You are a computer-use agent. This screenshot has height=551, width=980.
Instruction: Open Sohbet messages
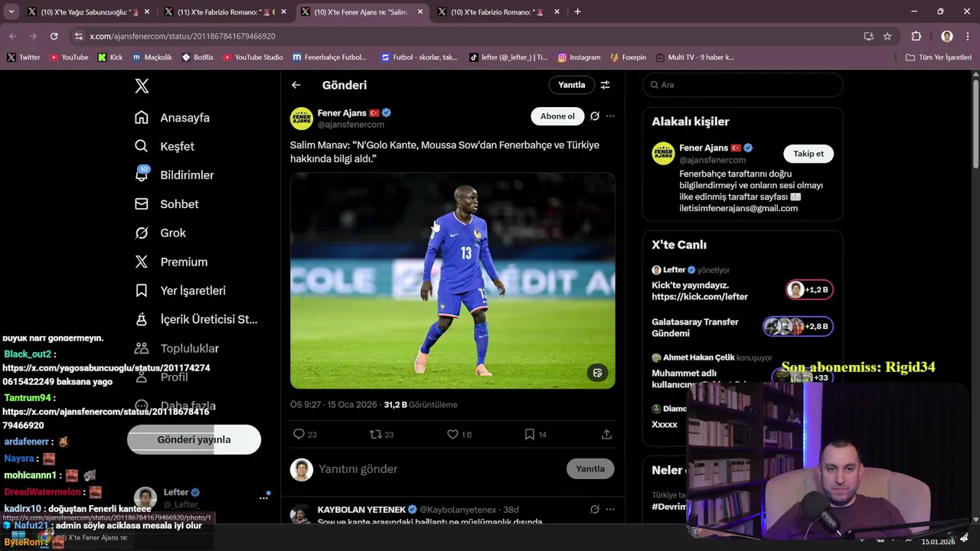tap(167, 204)
